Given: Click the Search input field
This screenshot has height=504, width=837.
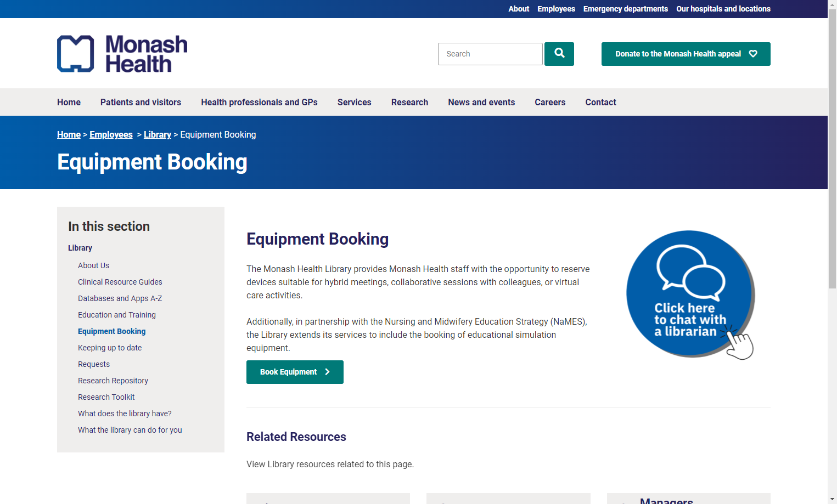Looking at the screenshot, I should pyautogui.click(x=490, y=54).
